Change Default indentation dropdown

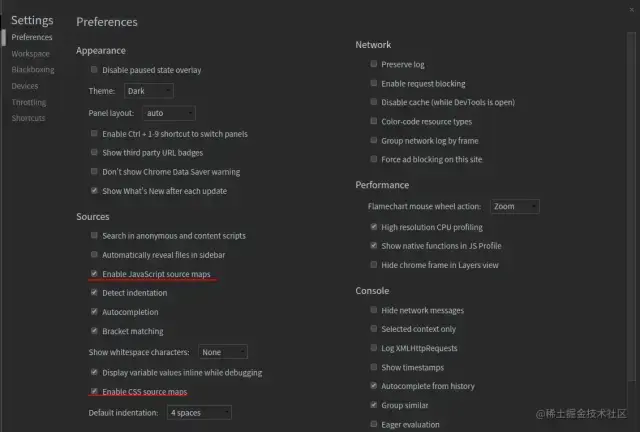point(199,412)
